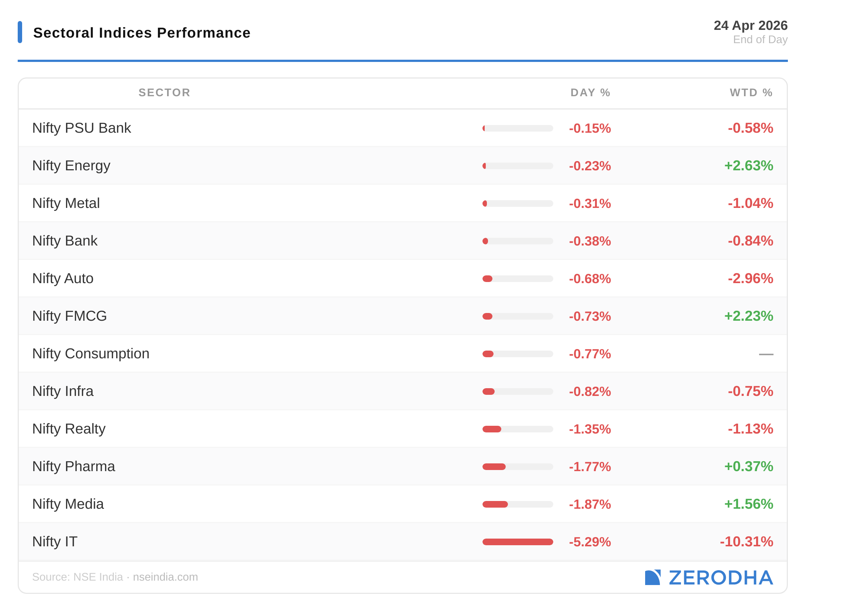Image resolution: width=841 pixels, height=616 pixels.
Task: Select the Nifty Realty sector name
Action: (69, 429)
